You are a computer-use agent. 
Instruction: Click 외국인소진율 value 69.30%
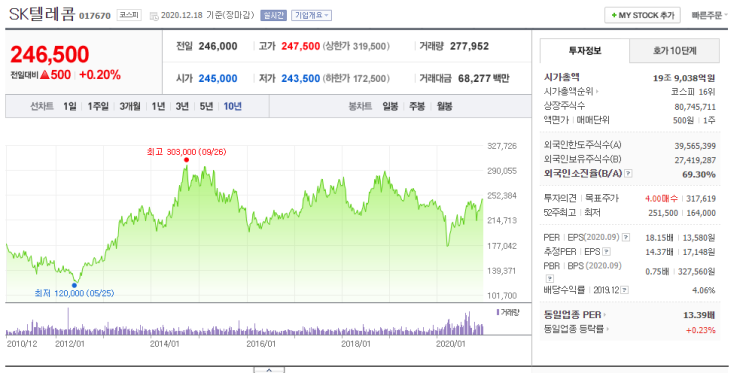coord(699,174)
